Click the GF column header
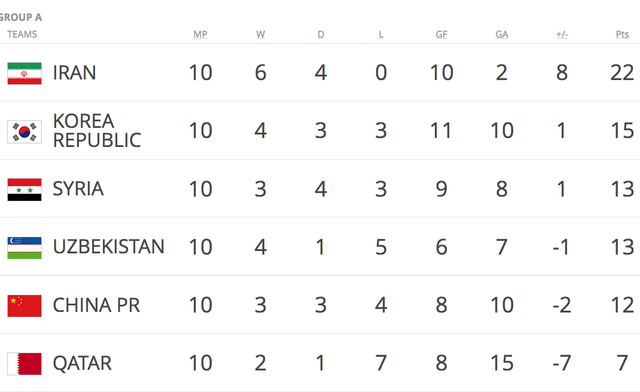The height and width of the screenshot is (392, 640). tap(441, 34)
